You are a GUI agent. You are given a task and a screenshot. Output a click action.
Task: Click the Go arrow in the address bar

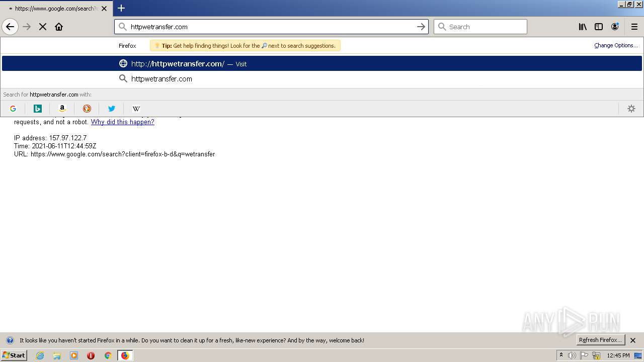[x=421, y=27]
